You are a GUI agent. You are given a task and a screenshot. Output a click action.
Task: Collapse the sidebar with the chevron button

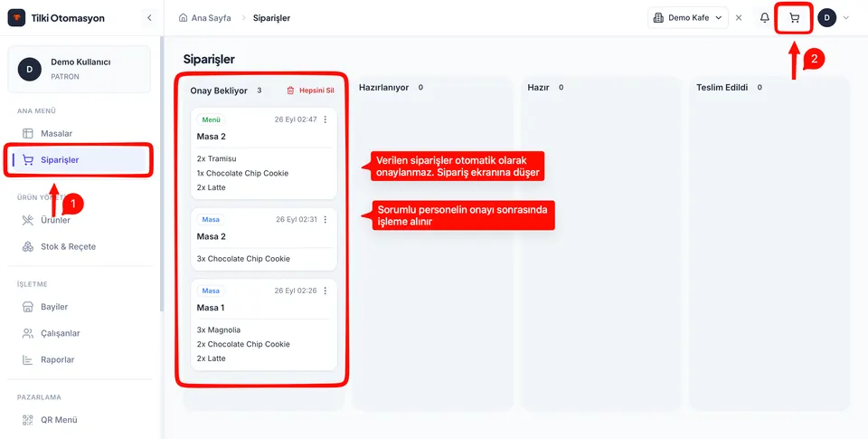(x=149, y=18)
